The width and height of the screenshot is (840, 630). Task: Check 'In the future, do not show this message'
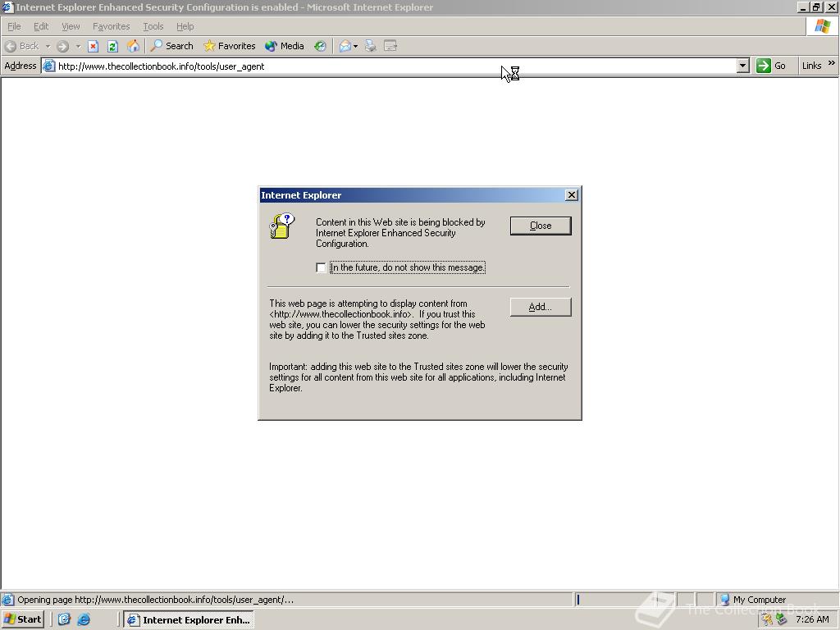pos(321,267)
